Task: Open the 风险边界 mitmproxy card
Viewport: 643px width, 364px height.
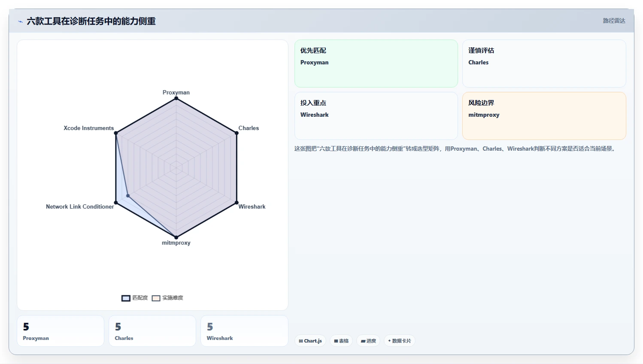Action: click(x=544, y=116)
